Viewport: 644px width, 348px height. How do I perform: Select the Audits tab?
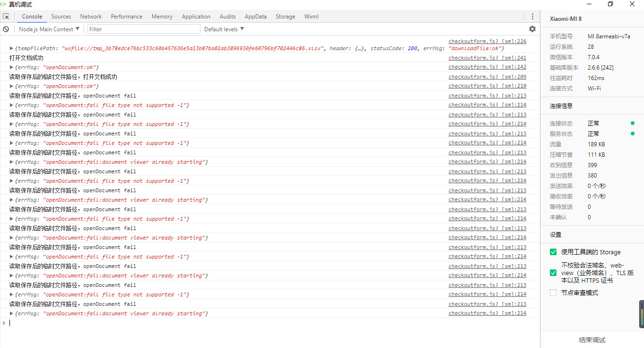[x=227, y=16]
